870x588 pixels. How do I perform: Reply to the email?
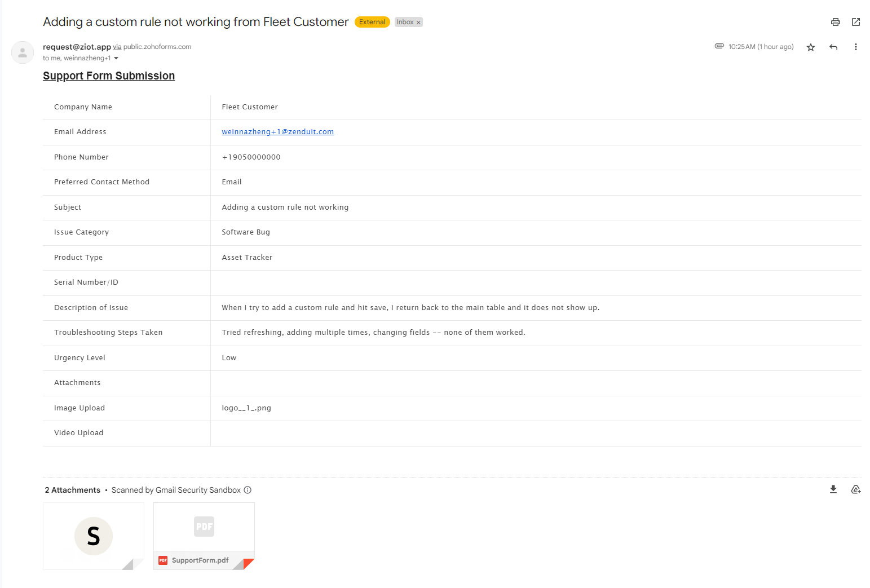tap(833, 47)
